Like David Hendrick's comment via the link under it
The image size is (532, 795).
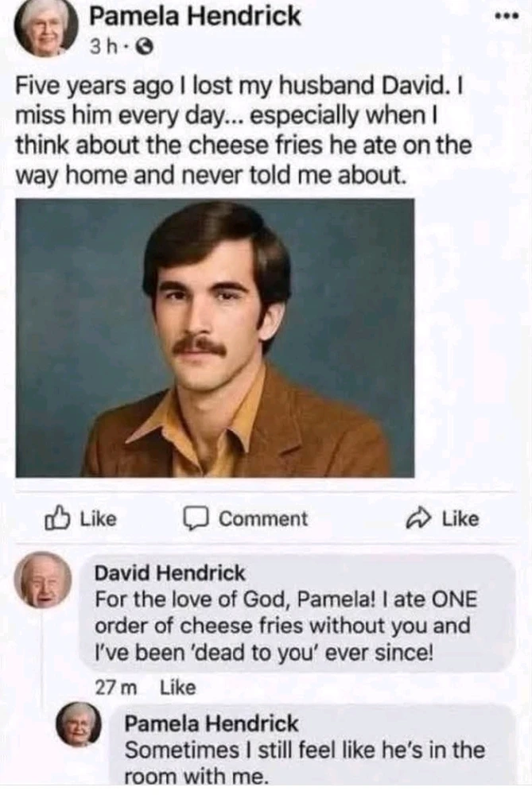[x=177, y=687]
